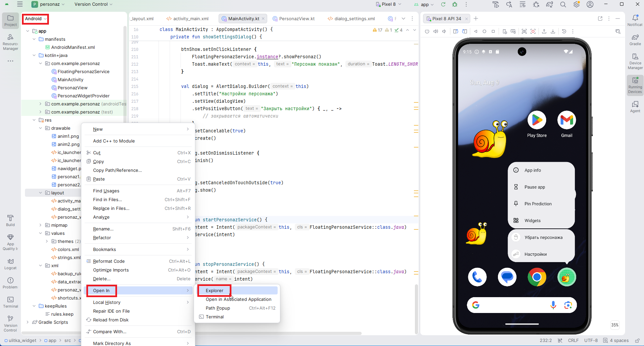The width and height of the screenshot is (644, 346).
Task: Tap App info in the emulator popup
Action: tap(541, 170)
